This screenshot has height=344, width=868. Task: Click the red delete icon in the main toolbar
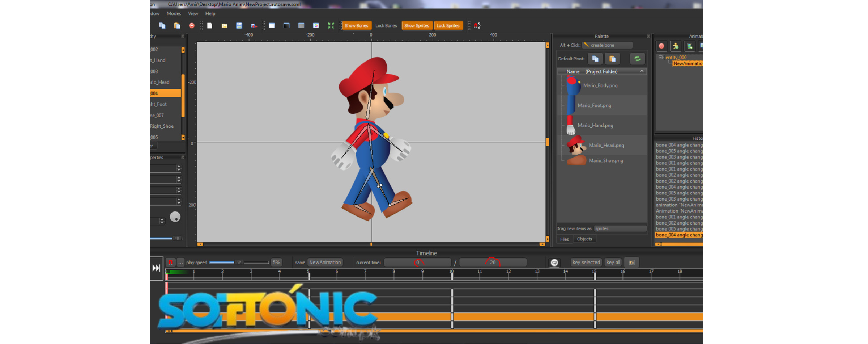click(x=192, y=25)
